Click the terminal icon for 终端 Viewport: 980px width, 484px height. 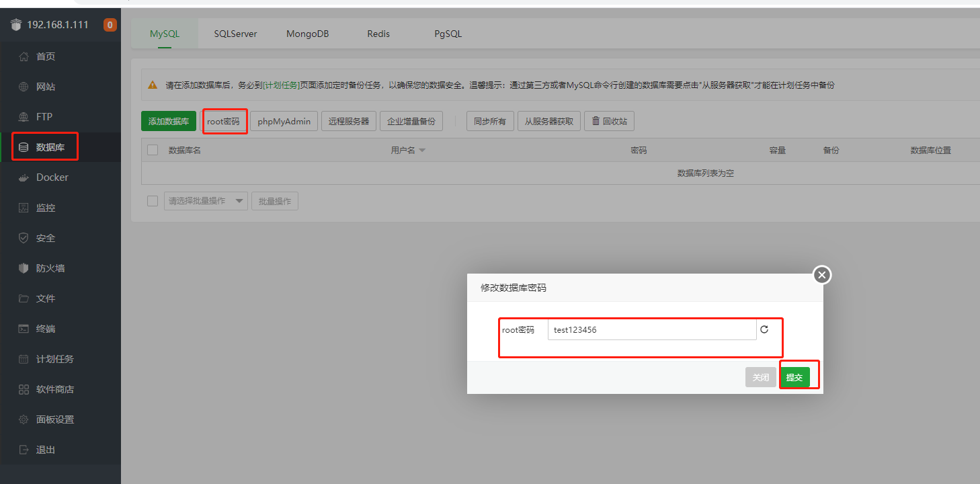tap(24, 329)
